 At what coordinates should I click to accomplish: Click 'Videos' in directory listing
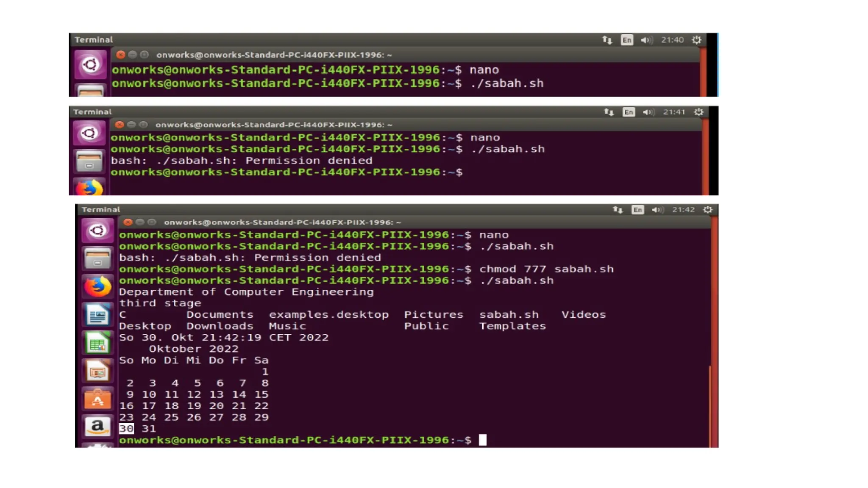pyautogui.click(x=584, y=315)
